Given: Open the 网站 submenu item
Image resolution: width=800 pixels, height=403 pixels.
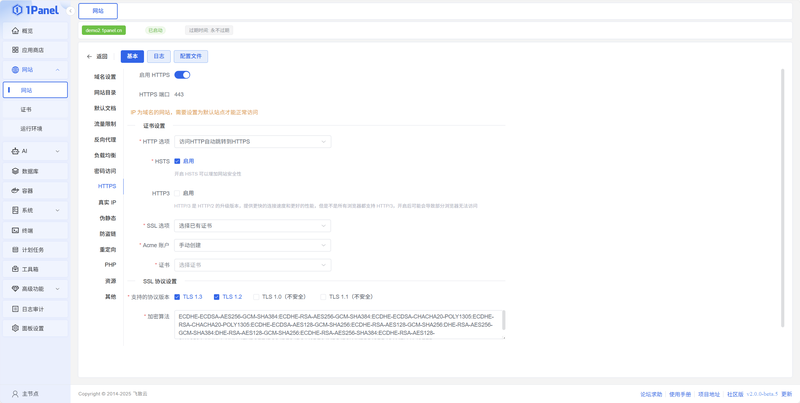Looking at the screenshot, I should coord(35,90).
